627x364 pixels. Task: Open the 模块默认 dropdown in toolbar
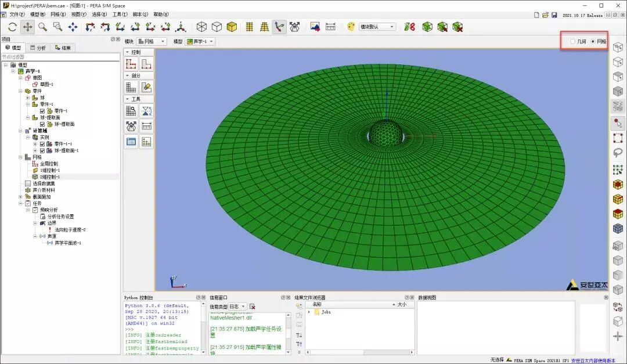[x=377, y=27]
